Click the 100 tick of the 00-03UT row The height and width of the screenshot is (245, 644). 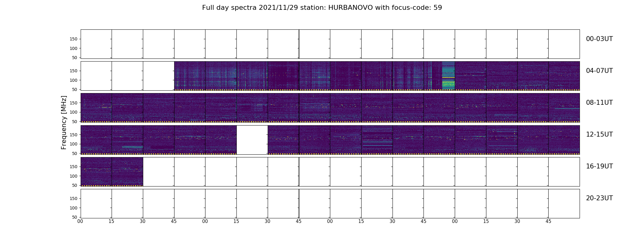pos(74,48)
